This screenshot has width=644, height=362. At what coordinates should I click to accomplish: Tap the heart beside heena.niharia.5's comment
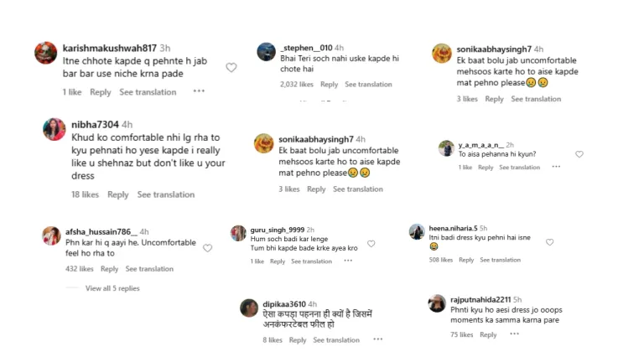pyautogui.click(x=549, y=242)
